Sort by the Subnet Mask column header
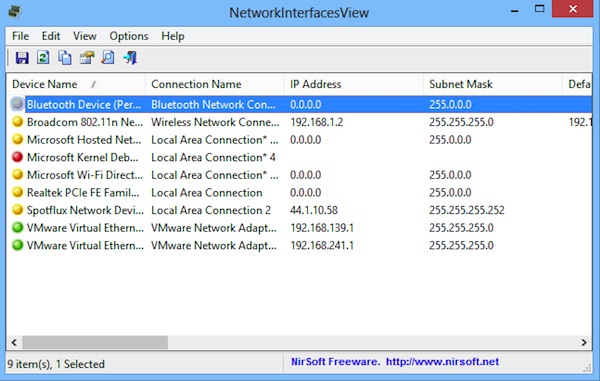 493,84
